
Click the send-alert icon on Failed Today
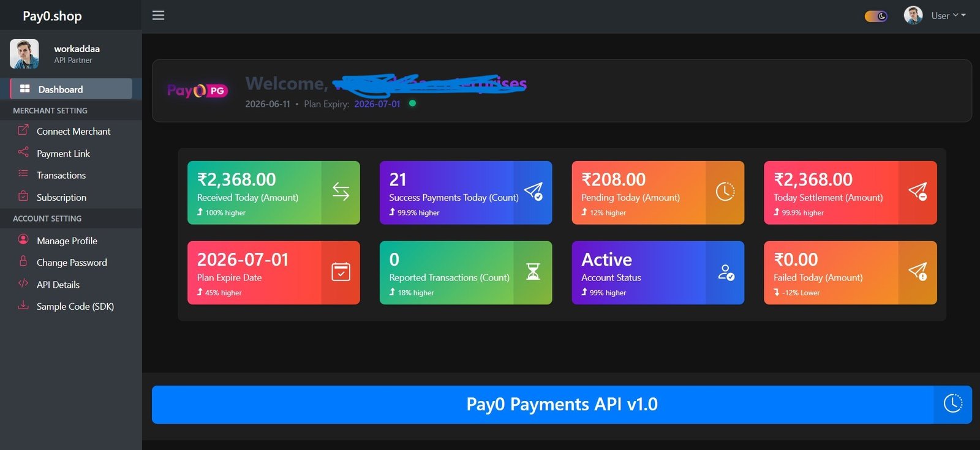pos(918,272)
